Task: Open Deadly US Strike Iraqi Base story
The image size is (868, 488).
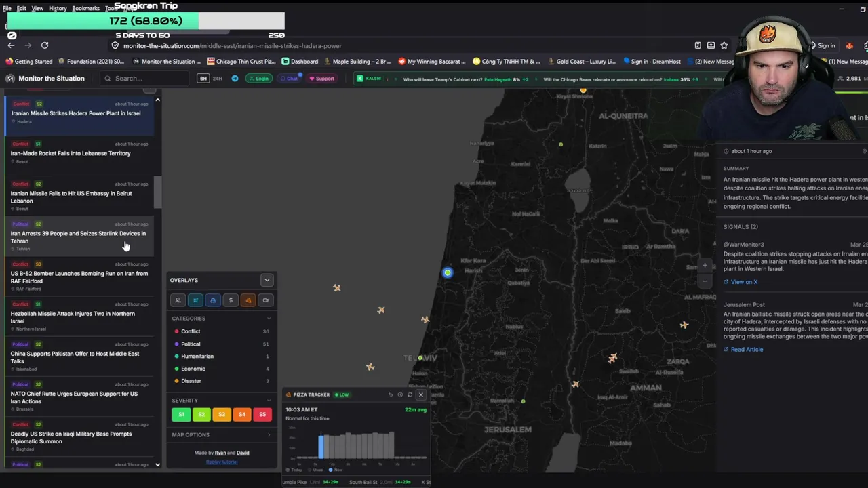Action: 79,436
